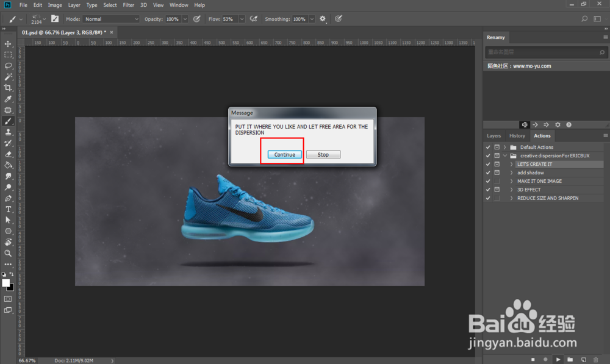Image resolution: width=610 pixels, height=364 pixels.
Task: Delete the action with the trash icon
Action: (596, 359)
